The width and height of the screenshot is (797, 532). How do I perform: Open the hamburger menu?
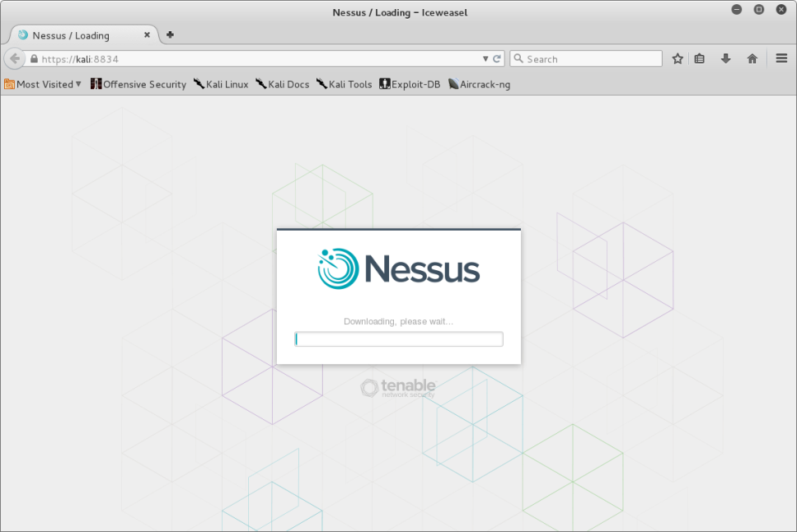pos(781,58)
